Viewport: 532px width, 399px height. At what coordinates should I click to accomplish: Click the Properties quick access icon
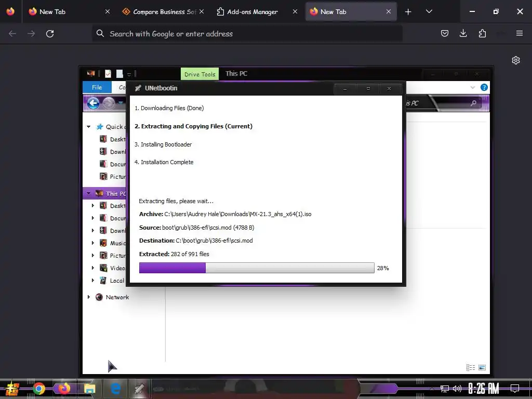[x=108, y=74]
